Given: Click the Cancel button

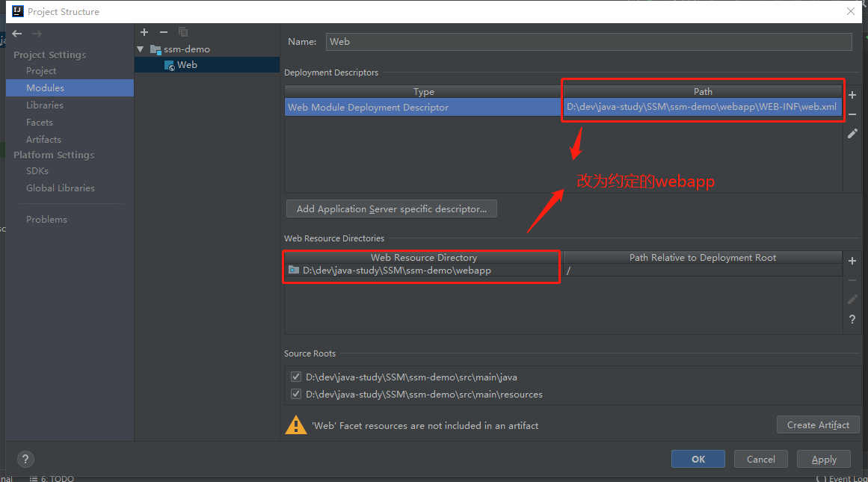Looking at the screenshot, I should pos(760,459).
